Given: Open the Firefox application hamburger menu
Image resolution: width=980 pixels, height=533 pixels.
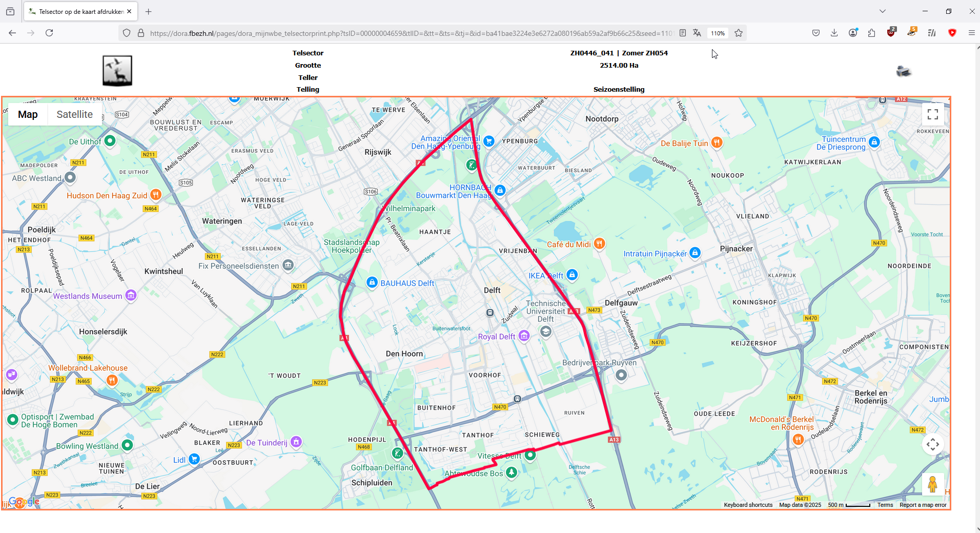Looking at the screenshot, I should 971,33.
